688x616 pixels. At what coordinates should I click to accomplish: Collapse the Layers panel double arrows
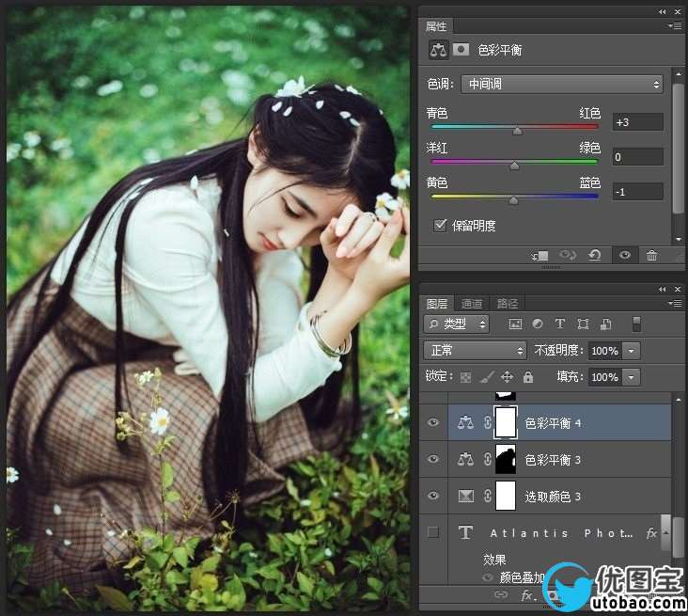(x=662, y=289)
